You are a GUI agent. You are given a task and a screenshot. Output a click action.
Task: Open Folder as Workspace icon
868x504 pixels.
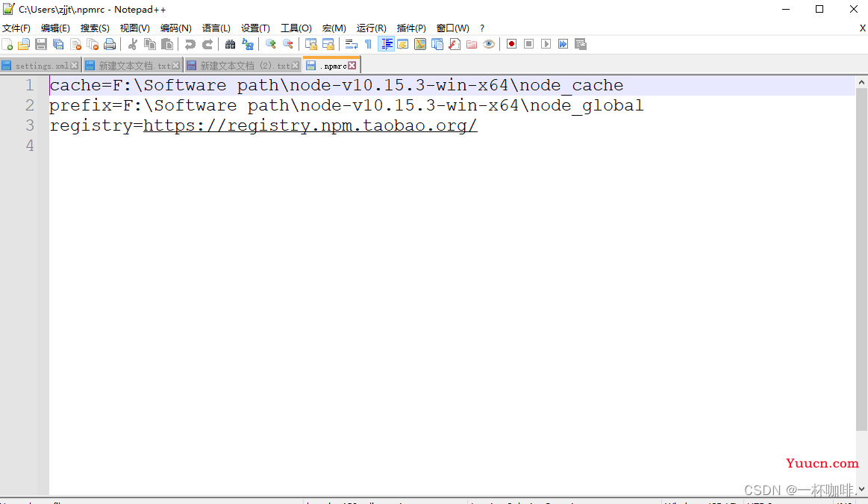pyautogui.click(x=472, y=44)
